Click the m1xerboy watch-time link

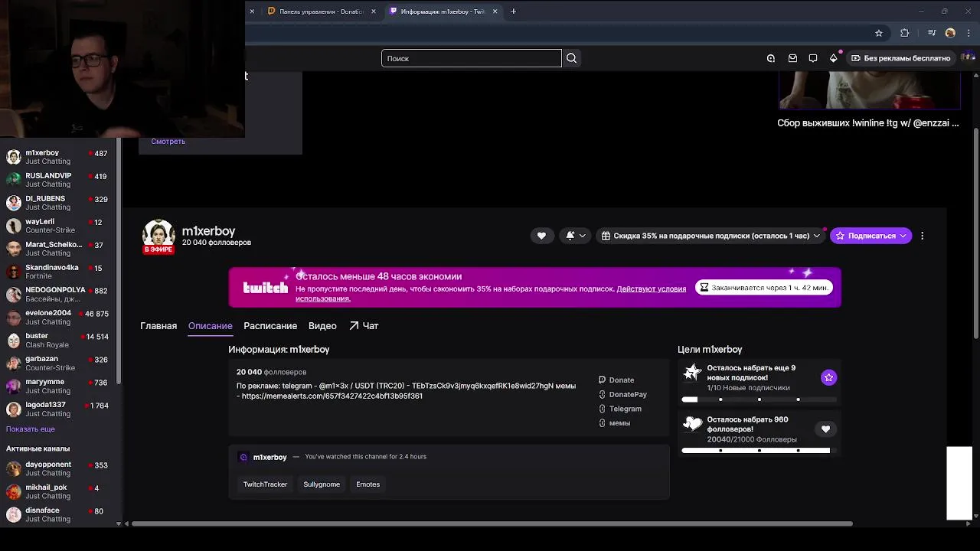(x=269, y=457)
